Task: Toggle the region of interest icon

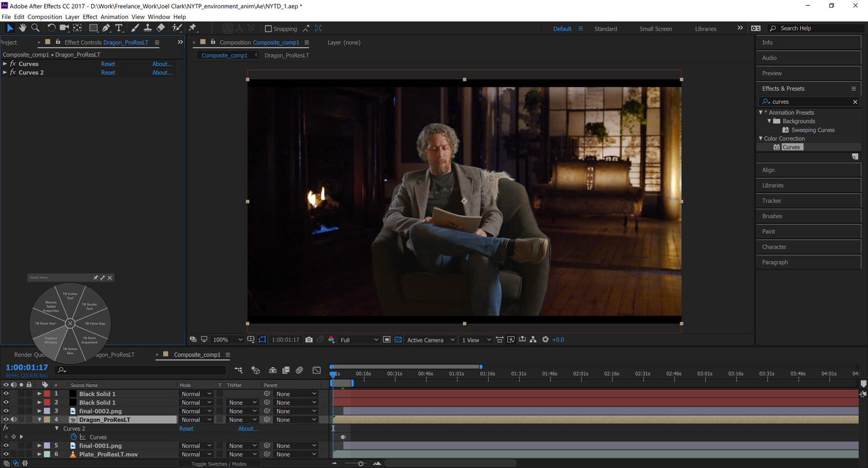Action: tap(387, 339)
